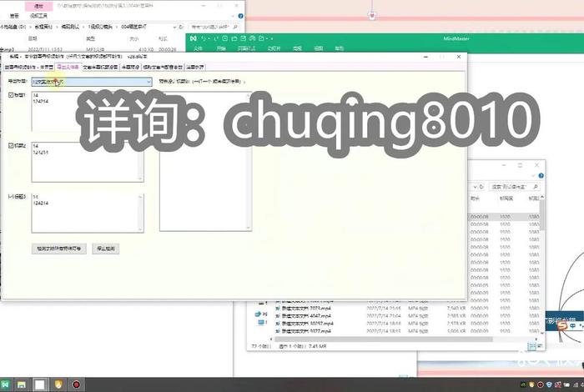Expand the ribbon chevron in the right Explorer window
The image size is (584, 392).
pos(534,176)
